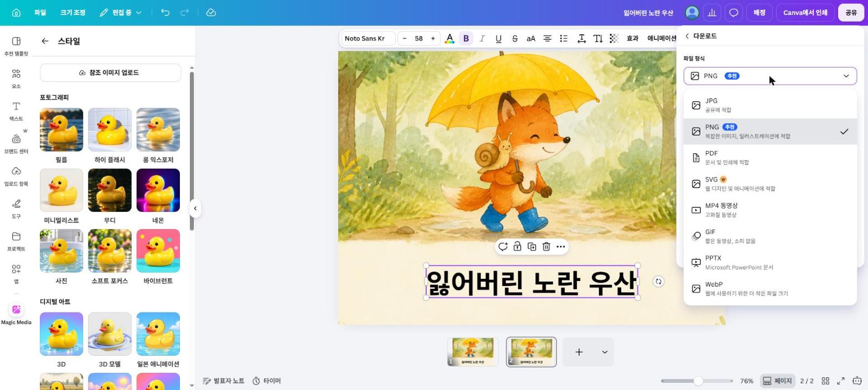This screenshot has height=390, width=868.
Task: Choose PPTX file format
Action: [770, 262]
